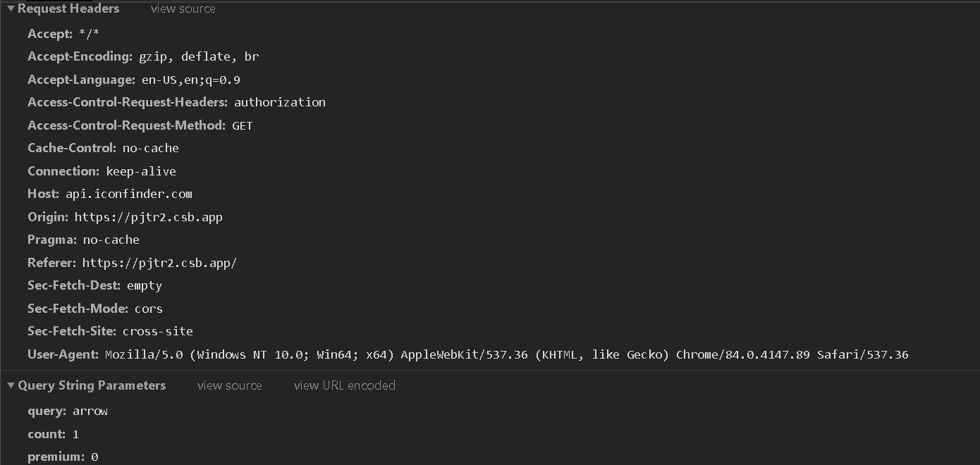Image resolution: width=980 pixels, height=465 pixels.
Task: Select the Referer header URL
Action: 159,263
